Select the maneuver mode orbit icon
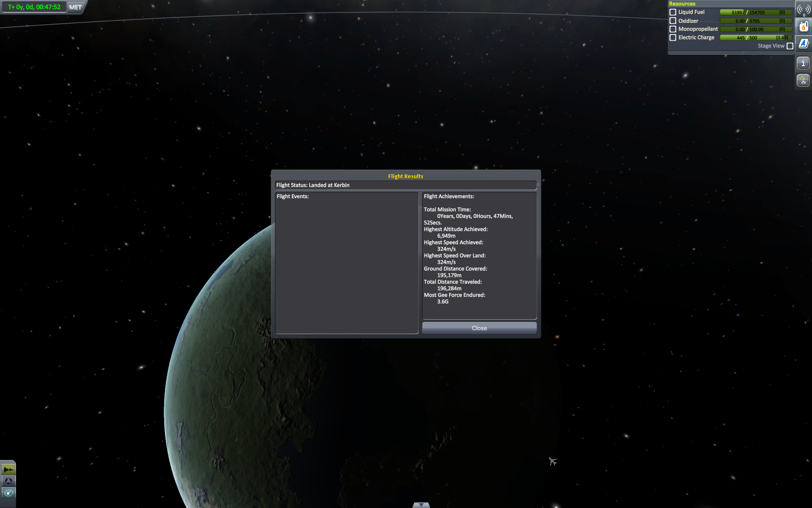 (x=8, y=493)
